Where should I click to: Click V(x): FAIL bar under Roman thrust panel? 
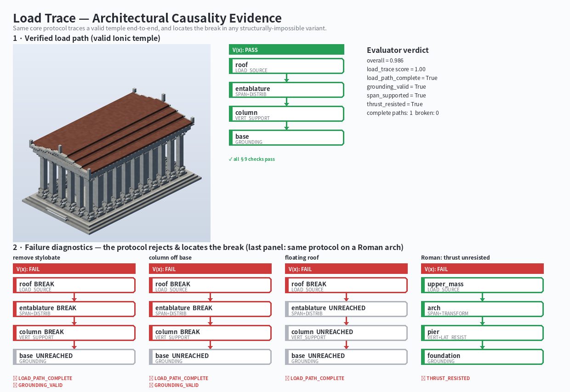coord(482,269)
